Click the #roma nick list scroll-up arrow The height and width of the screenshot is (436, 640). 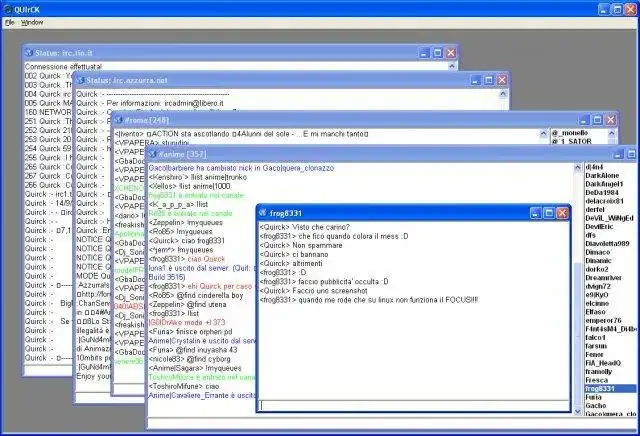click(x=611, y=133)
